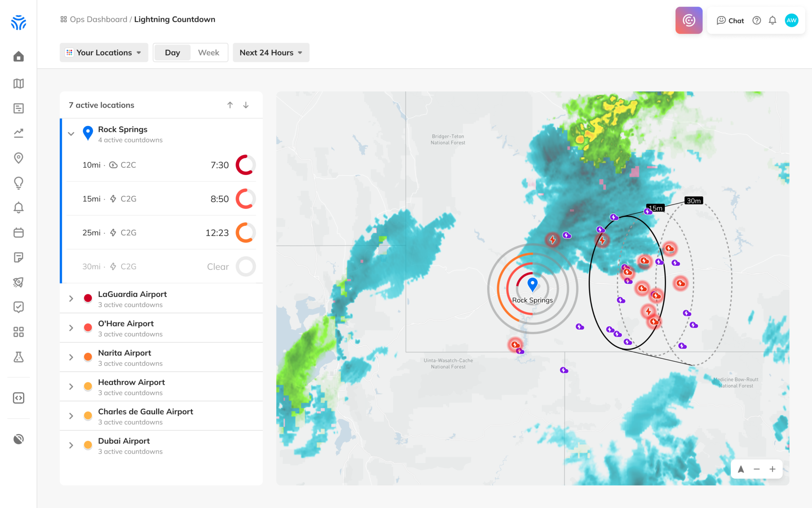
Task: Open the lab flask icon in sidebar
Action: pos(18,357)
